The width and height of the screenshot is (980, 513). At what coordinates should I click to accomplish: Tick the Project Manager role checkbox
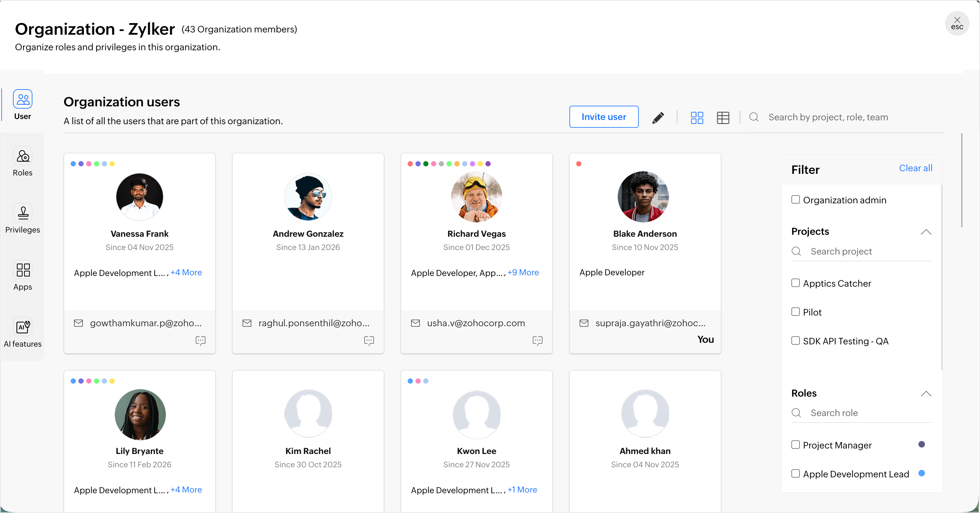(x=795, y=445)
